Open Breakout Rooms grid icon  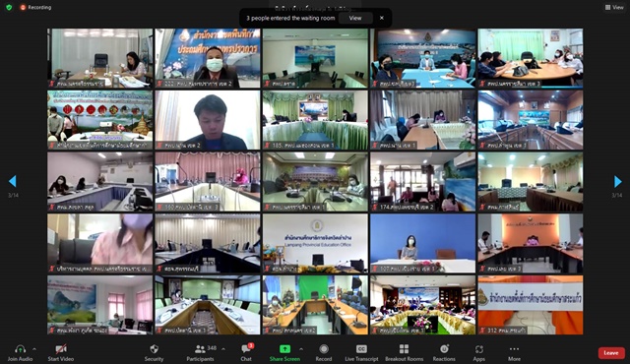[405, 348]
